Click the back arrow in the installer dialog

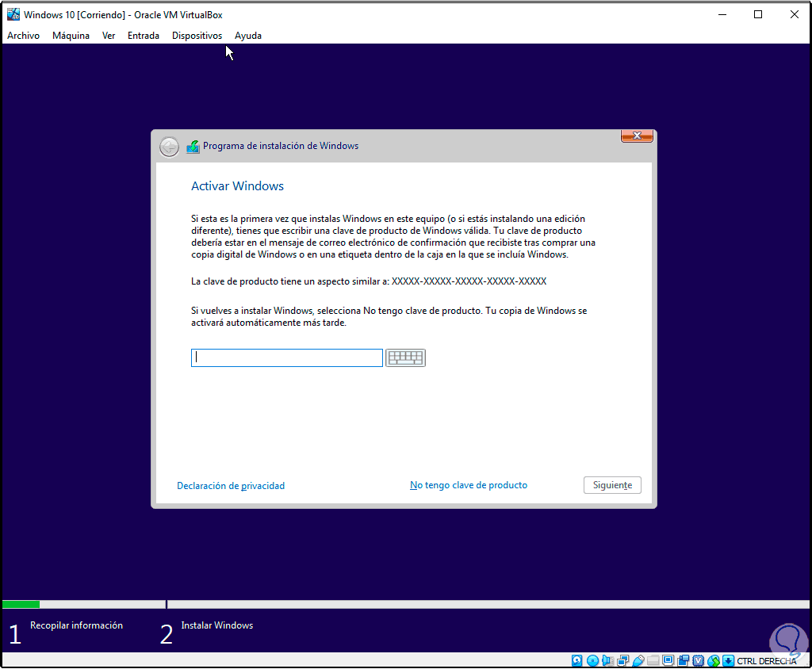(169, 147)
